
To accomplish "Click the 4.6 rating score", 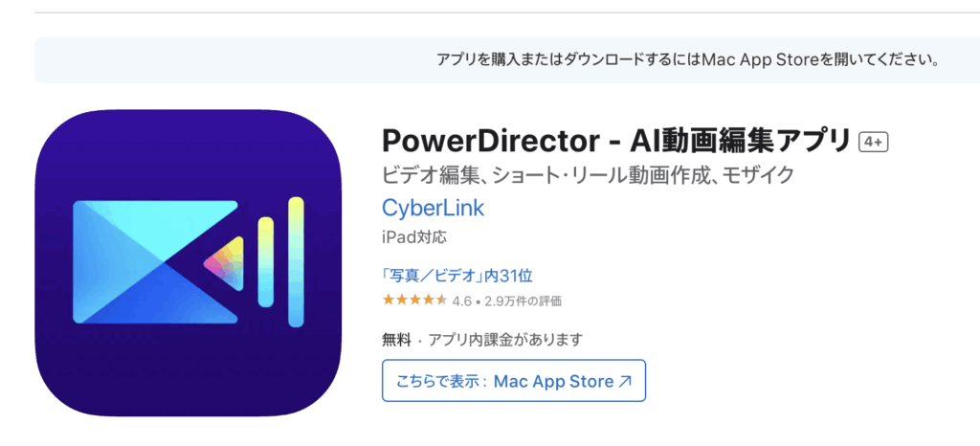I will [462, 301].
